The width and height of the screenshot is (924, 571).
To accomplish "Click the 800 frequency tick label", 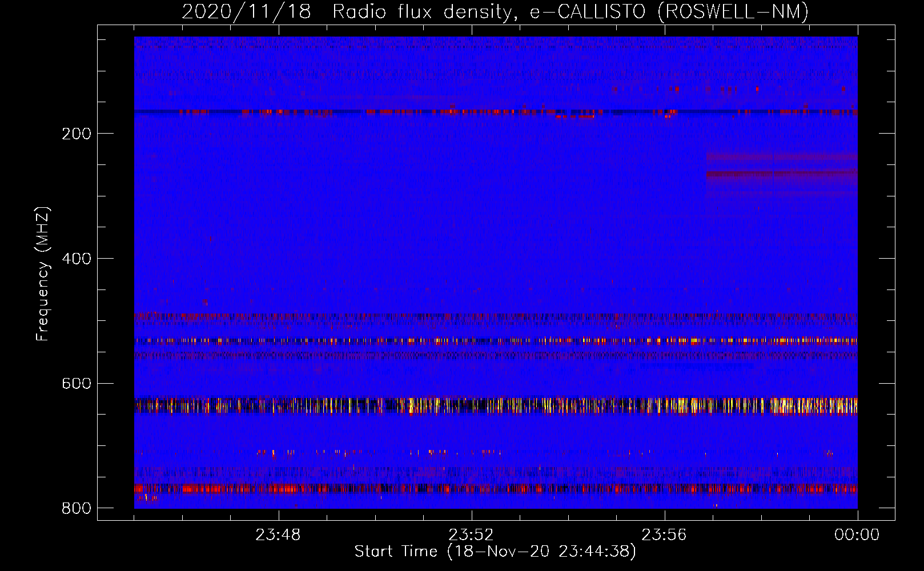I will (x=77, y=508).
